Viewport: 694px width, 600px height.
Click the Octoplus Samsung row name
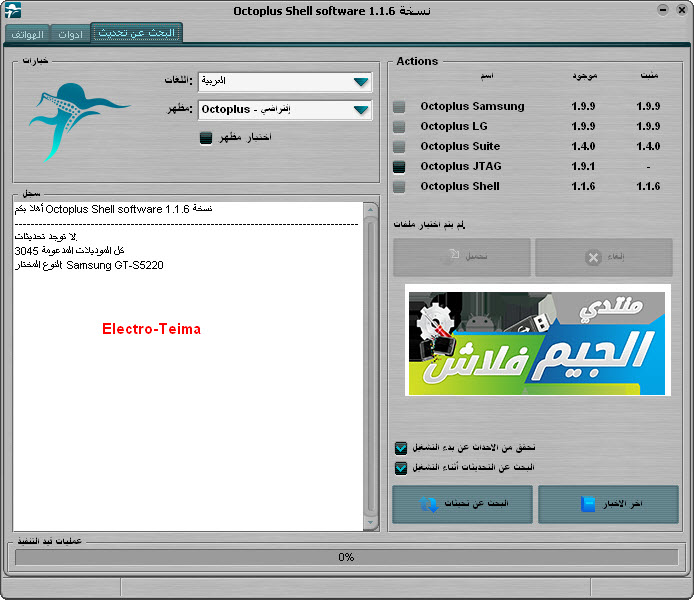[x=472, y=106]
